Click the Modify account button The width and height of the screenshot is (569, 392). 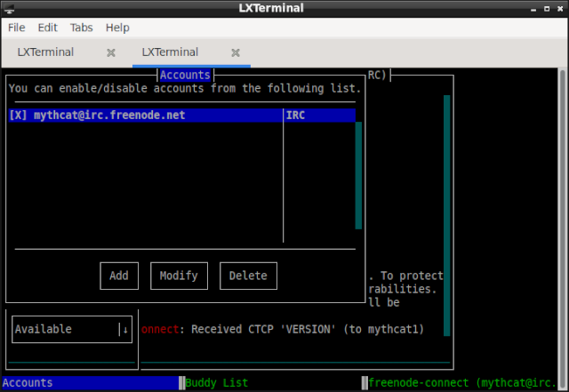(x=179, y=276)
